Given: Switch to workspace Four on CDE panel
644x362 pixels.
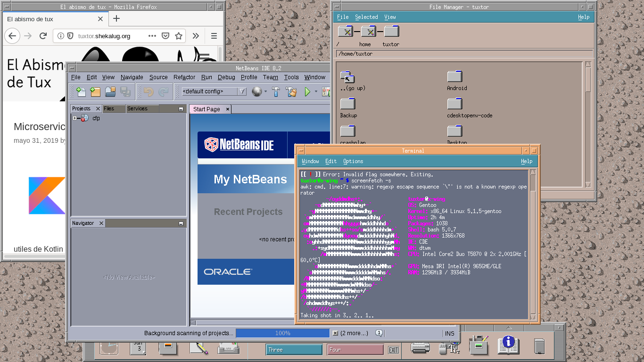Looking at the screenshot, I should click(355, 350).
